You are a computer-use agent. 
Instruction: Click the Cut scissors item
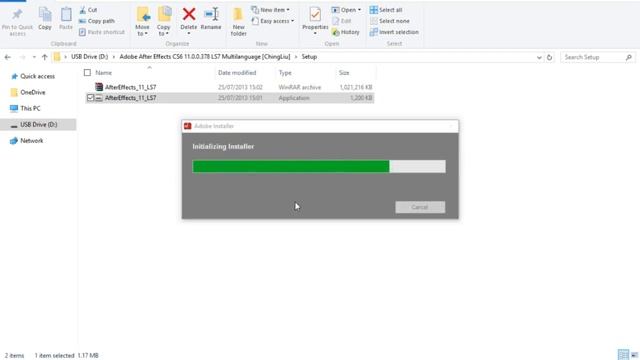(88, 10)
